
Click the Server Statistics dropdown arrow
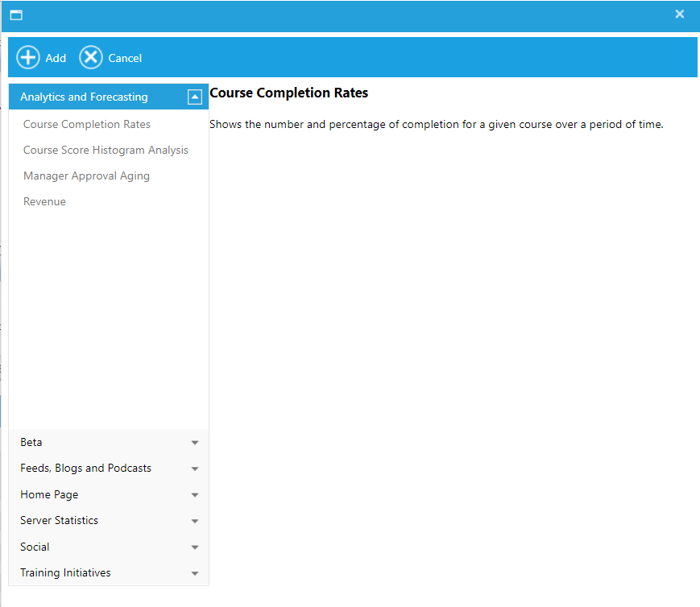(195, 521)
